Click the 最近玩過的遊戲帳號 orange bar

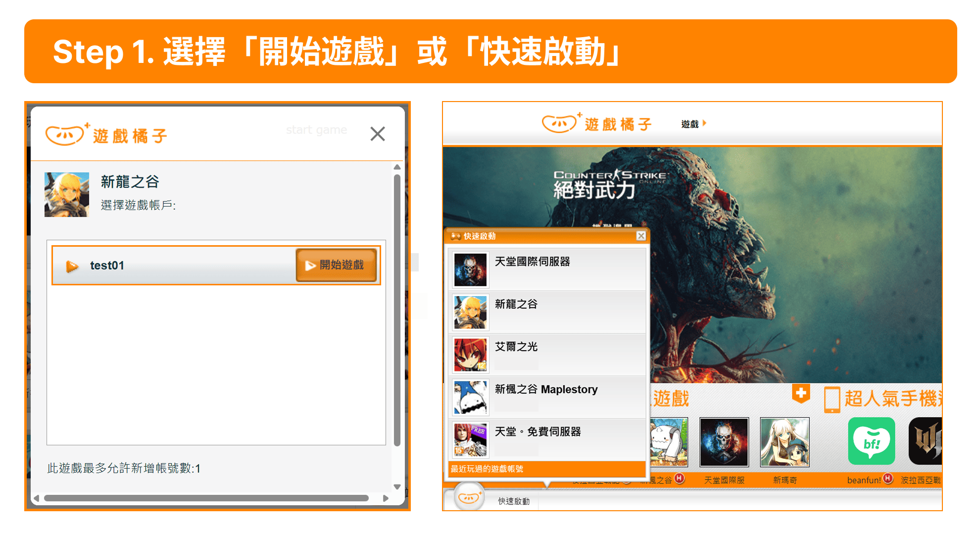coord(547,469)
